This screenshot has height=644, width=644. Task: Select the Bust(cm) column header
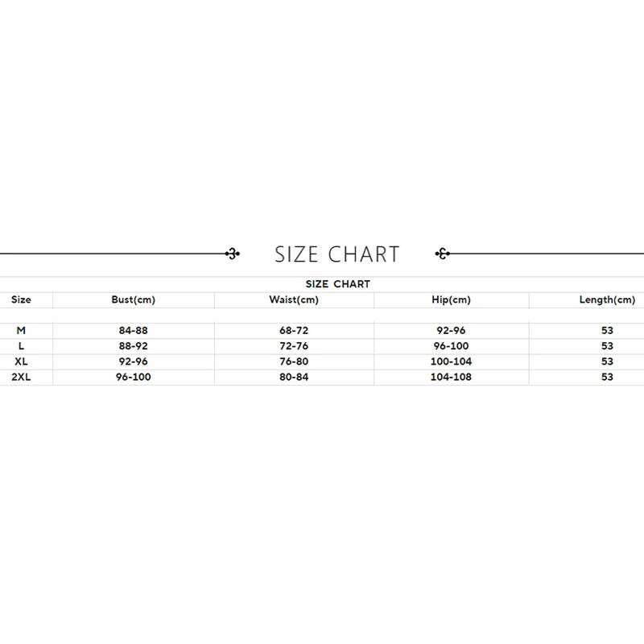pos(133,300)
